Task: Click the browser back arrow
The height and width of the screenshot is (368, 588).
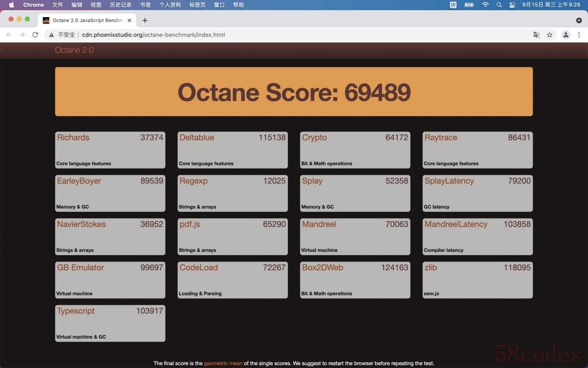Action: pos(9,35)
